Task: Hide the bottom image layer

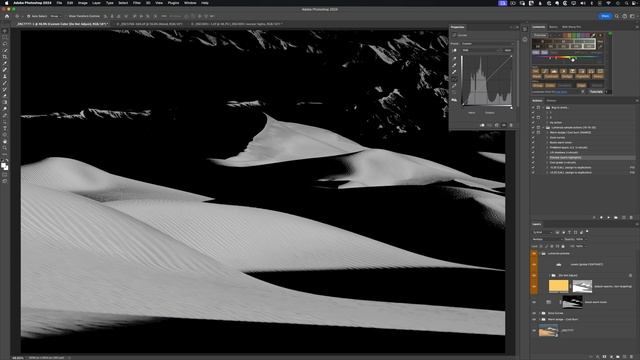Action: point(534,330)
